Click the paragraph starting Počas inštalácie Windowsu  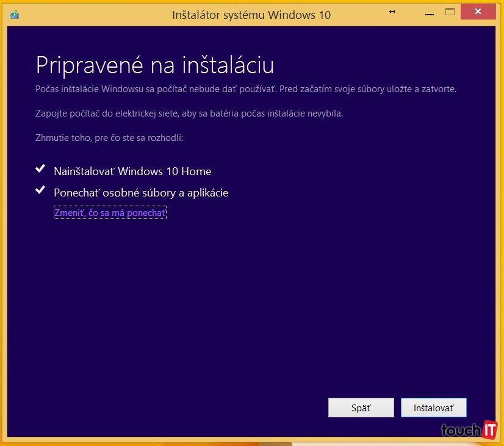click(246, 89)
